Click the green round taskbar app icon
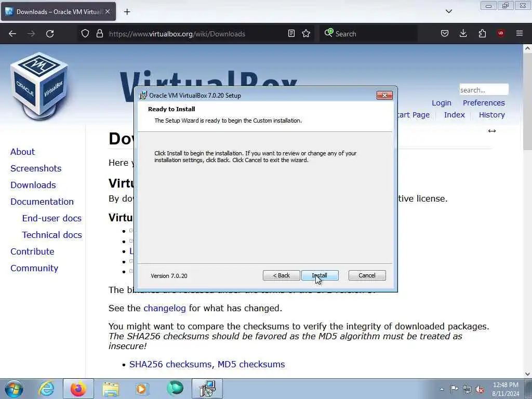The width and height of the screenshot is (532, 399). pyautogui.click(x=175, y=389)
